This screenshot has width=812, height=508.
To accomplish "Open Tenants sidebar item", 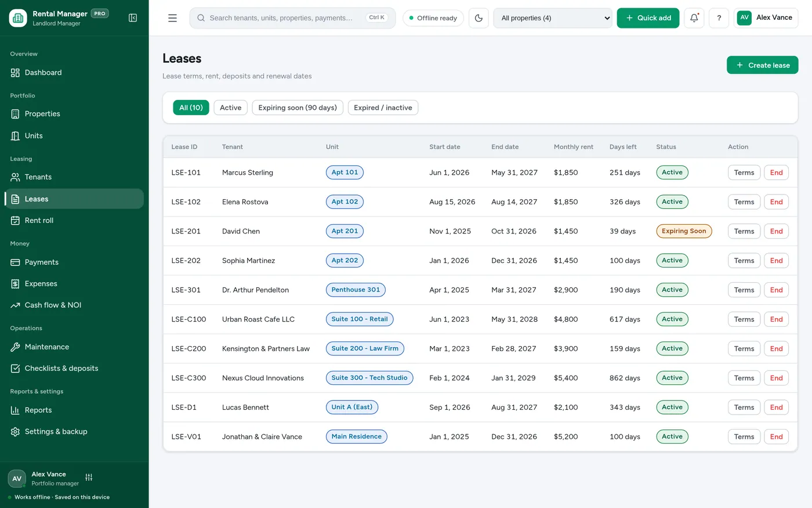I will tap(74, 177).
